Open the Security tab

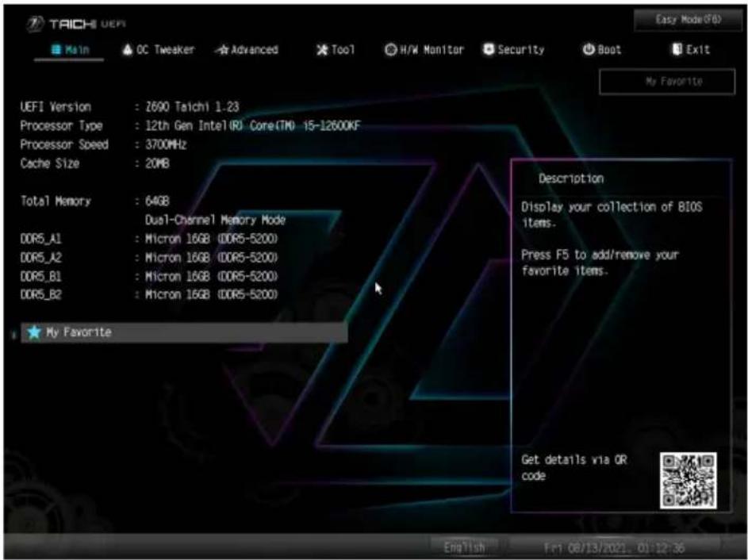pyautogui.click(x=514, y=49)
